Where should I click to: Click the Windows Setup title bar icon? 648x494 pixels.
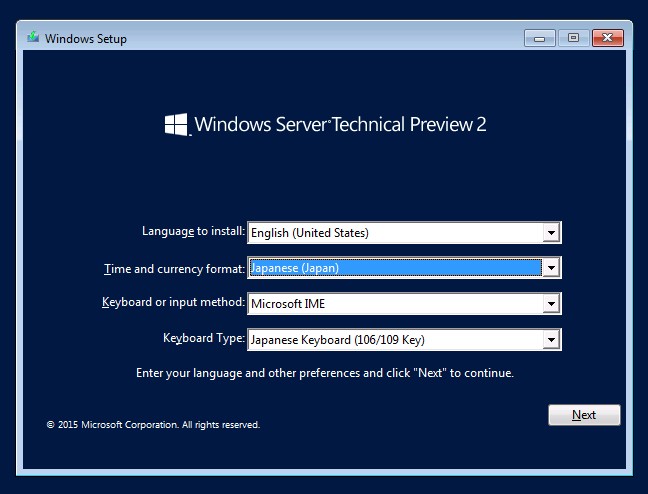click(33, 38)
